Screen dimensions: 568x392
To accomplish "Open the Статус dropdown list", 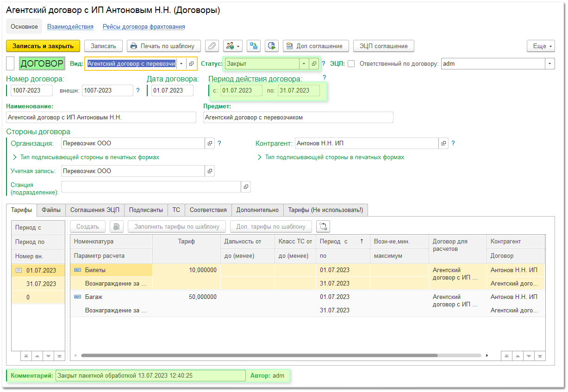I will tap(304, 64).
